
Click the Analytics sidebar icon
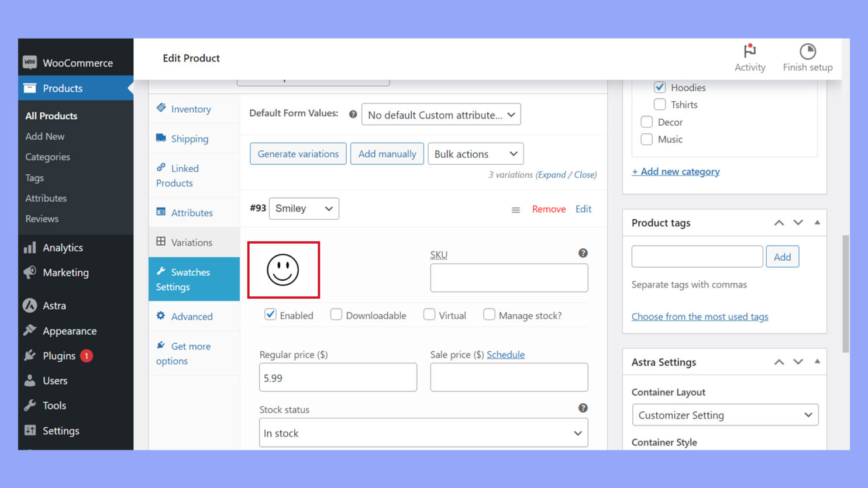(30, 247)
